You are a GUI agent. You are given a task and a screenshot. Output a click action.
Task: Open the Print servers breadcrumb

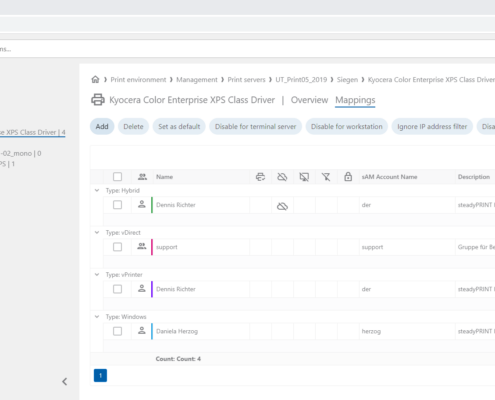[246, 80]
